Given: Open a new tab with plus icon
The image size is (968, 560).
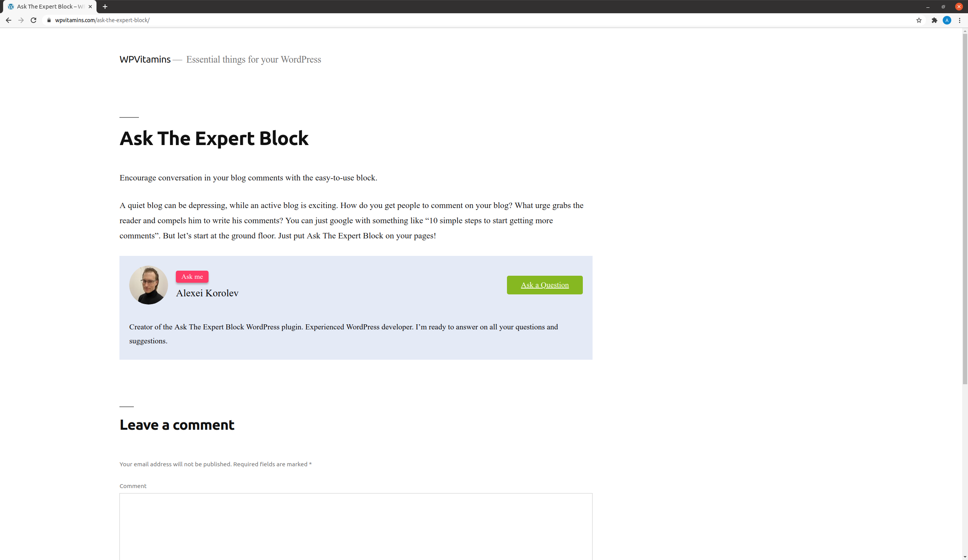Looking at the screenshot, I should [x=105, y=7].
